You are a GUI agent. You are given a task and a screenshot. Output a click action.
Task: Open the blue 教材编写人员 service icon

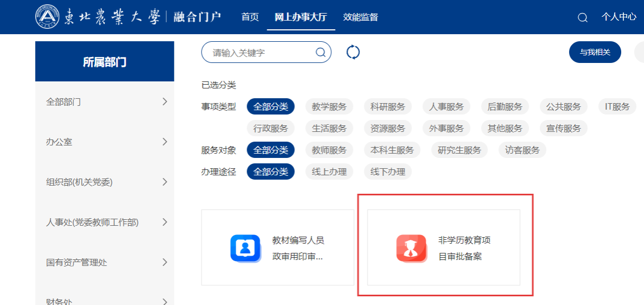click(245, 248)
